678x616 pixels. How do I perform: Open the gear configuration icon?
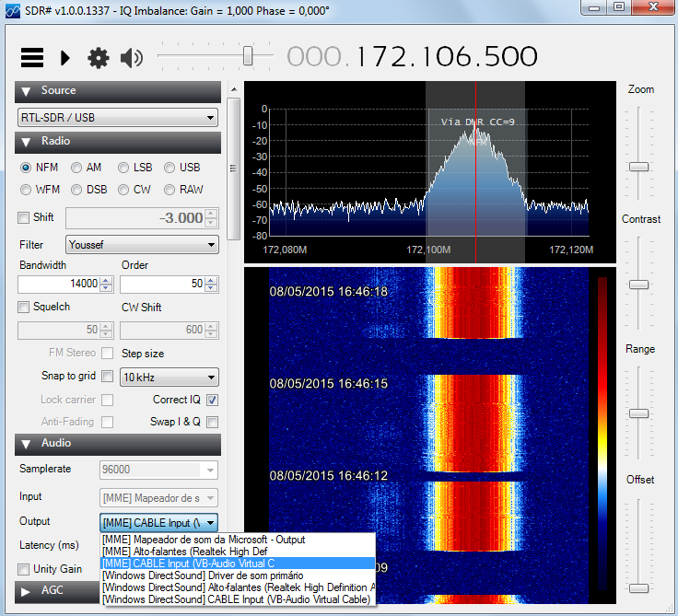click(x=99, y=57)
